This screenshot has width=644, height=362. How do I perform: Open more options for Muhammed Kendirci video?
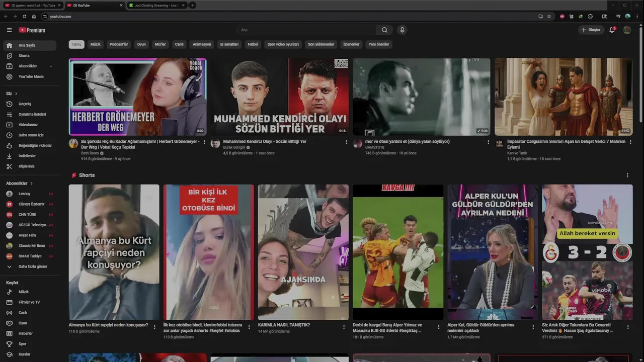tap(346, 142)
